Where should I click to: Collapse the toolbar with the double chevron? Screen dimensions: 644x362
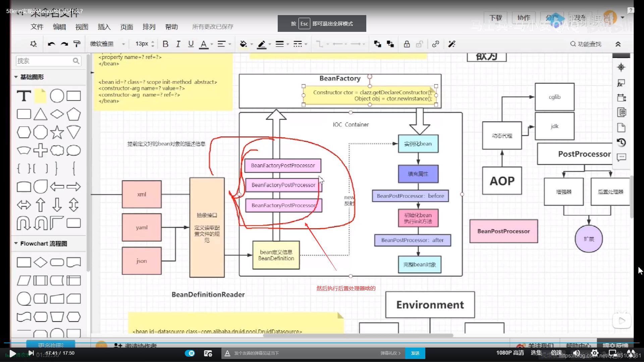[x=618, y=44]
